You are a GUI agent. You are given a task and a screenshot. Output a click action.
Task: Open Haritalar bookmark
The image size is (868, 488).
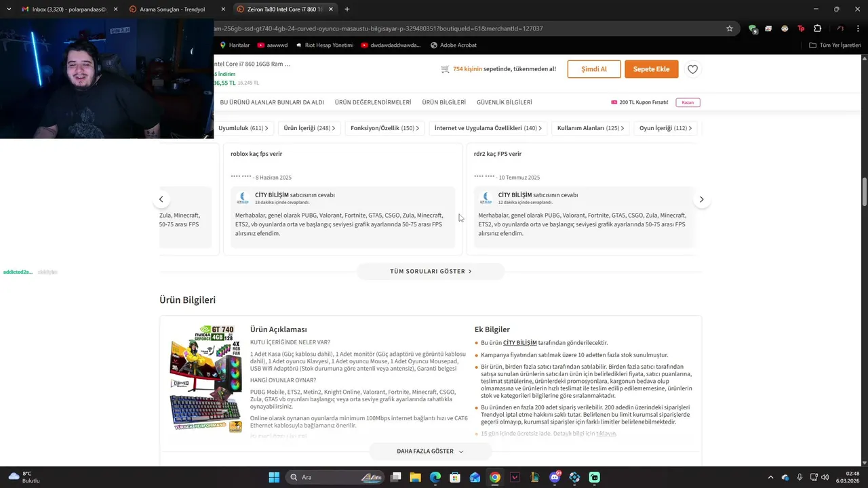point(235,45)
